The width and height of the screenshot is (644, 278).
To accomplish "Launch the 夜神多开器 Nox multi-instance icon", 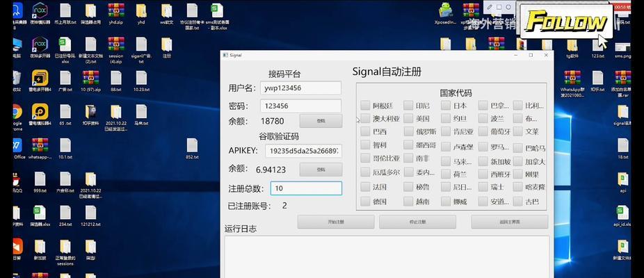I will click(x=40, y=47).
